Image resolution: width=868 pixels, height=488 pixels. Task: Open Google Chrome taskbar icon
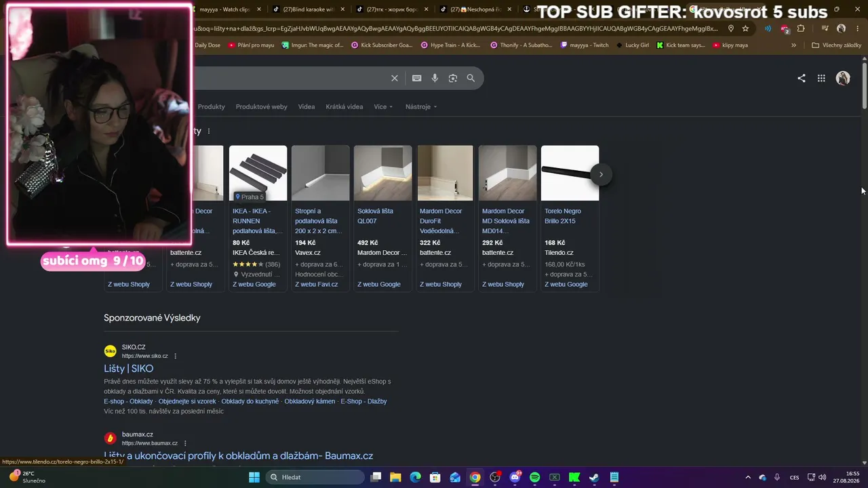click(475, 477)
